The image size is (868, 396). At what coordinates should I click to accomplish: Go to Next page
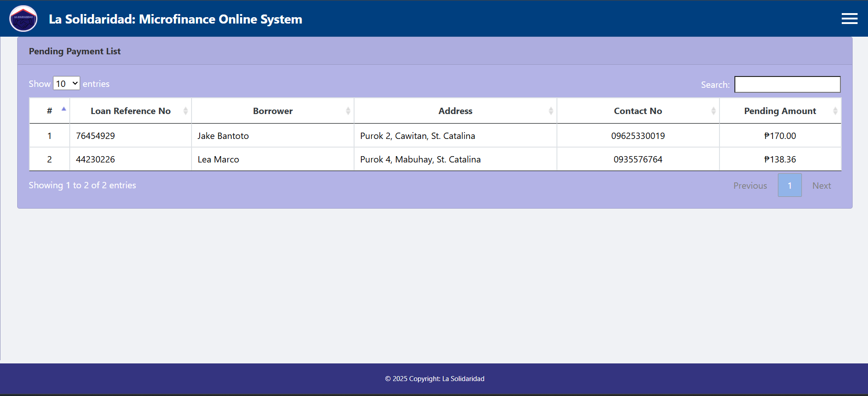(821, 186)
